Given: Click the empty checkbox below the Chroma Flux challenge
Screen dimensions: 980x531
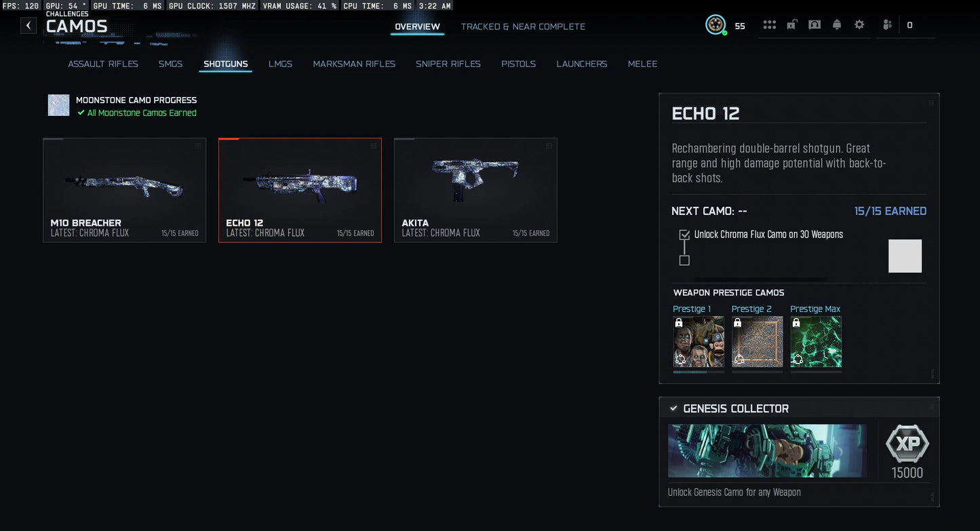Looking at the screenshot, I should [684, 260].
